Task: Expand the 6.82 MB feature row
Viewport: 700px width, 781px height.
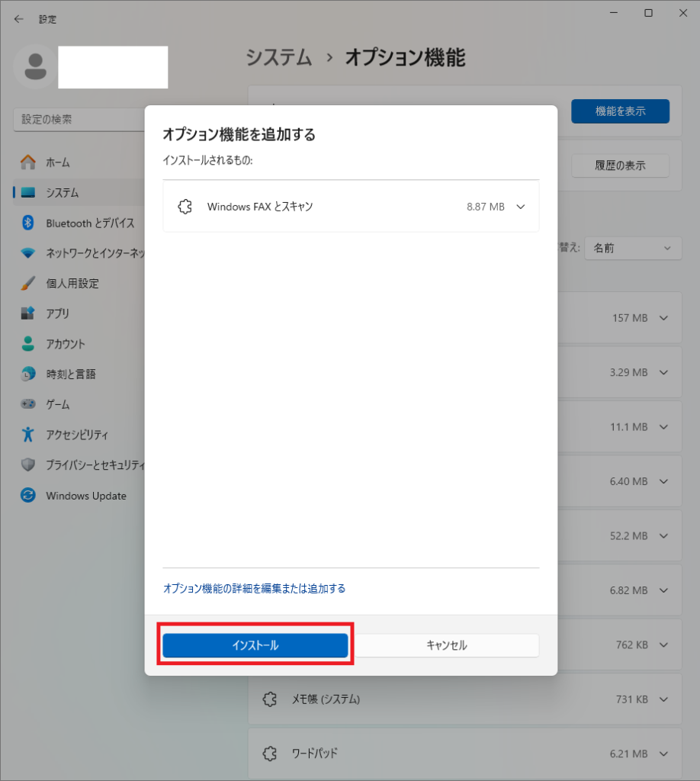Action: (x=663, y=590)
